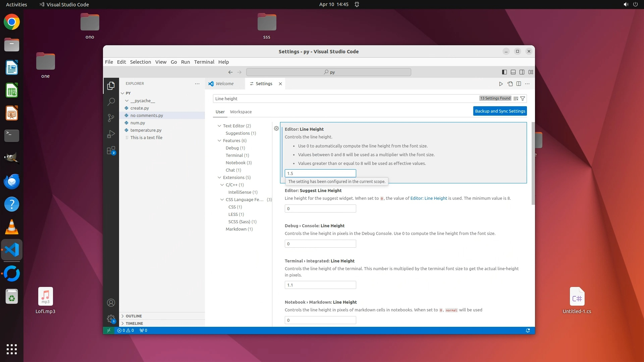
Task: Expand the OUTLINE section
Action: click(134, 316)
